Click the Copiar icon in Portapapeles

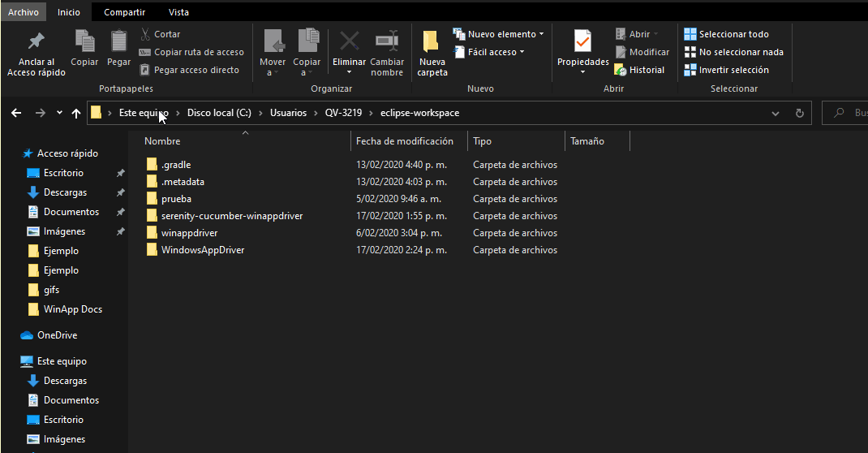coord(84,41)
